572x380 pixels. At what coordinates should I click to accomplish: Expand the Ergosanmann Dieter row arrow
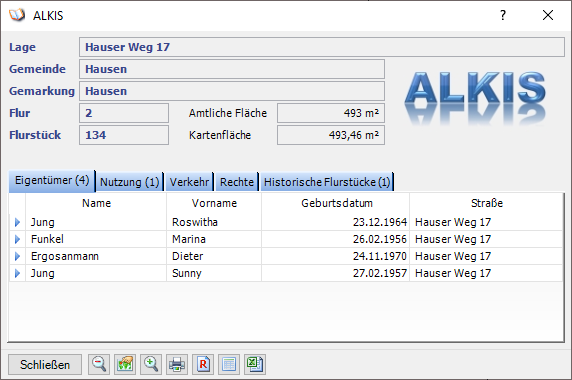tap(17, 256)
